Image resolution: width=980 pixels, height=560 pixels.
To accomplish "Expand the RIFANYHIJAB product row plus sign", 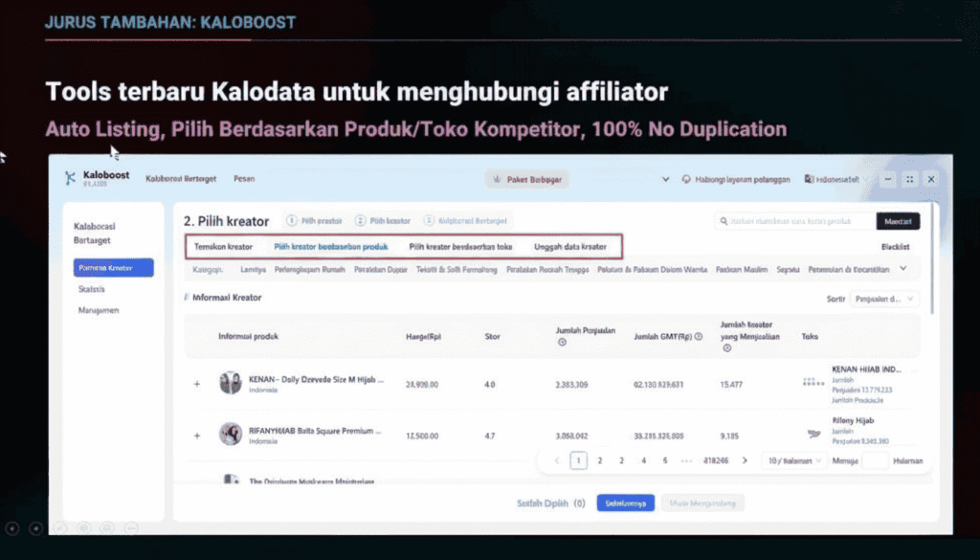I will 197,435.
